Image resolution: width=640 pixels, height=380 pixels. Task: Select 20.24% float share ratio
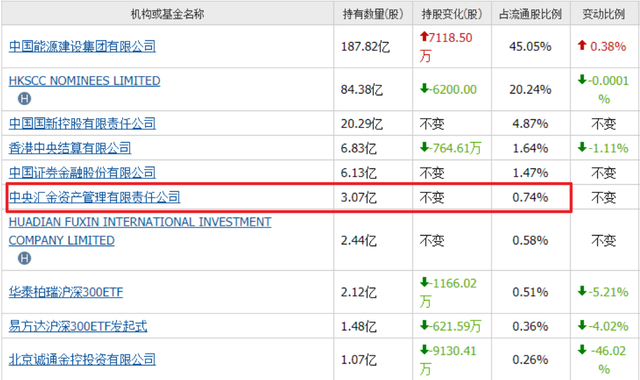[x=530, y=89]
